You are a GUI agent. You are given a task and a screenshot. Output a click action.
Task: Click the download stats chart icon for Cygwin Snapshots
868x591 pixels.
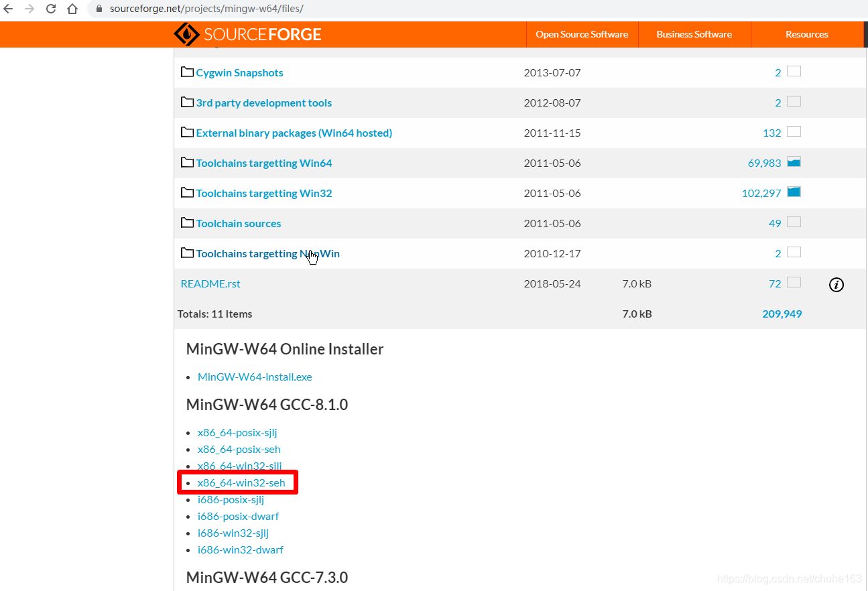pyautogui.click(x=794, y=71)
